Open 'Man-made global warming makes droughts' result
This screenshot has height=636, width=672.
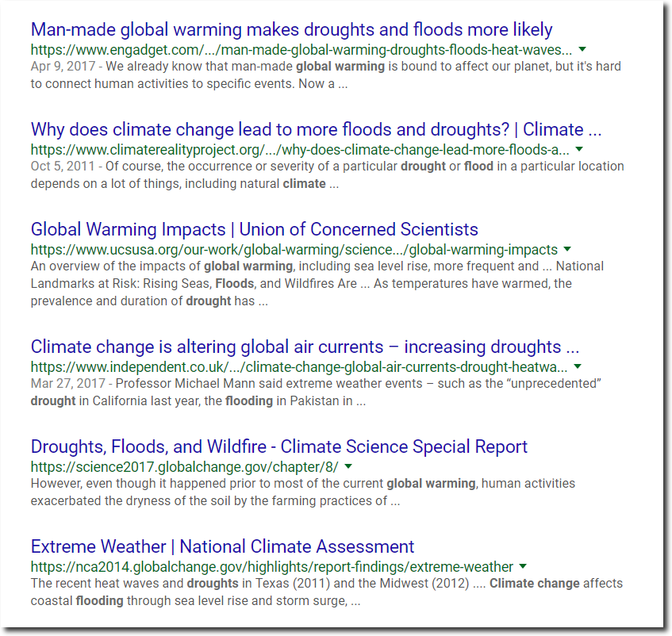point(291,29)
